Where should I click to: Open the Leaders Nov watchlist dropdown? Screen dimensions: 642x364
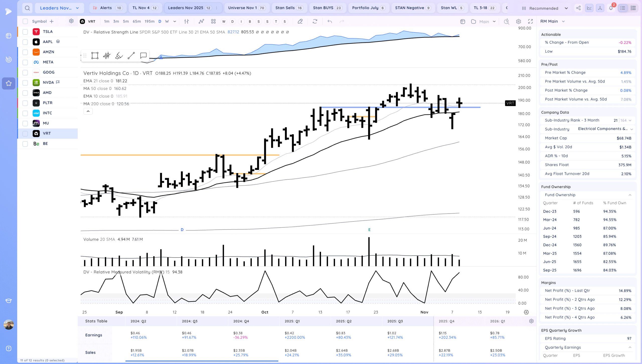tap(59, 8)
